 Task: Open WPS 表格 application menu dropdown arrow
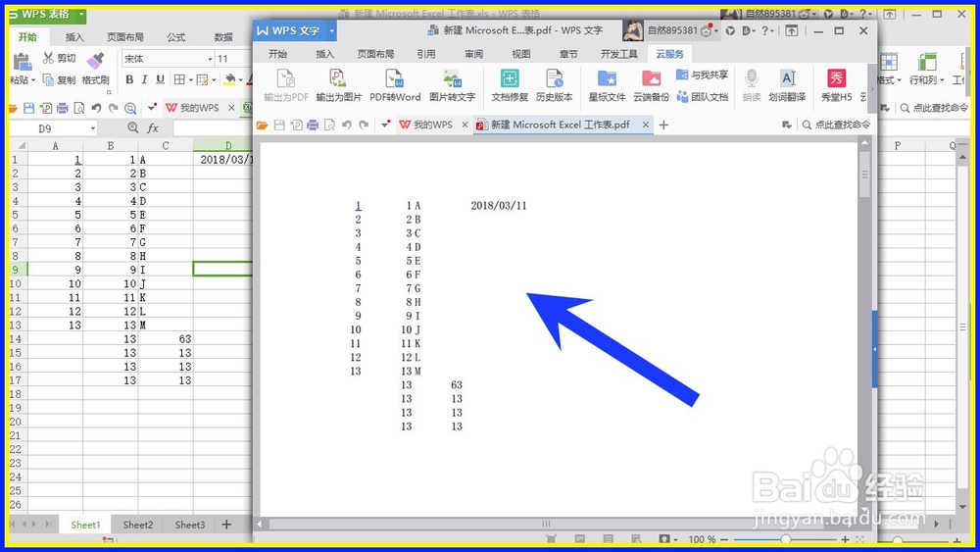point(81,14)
